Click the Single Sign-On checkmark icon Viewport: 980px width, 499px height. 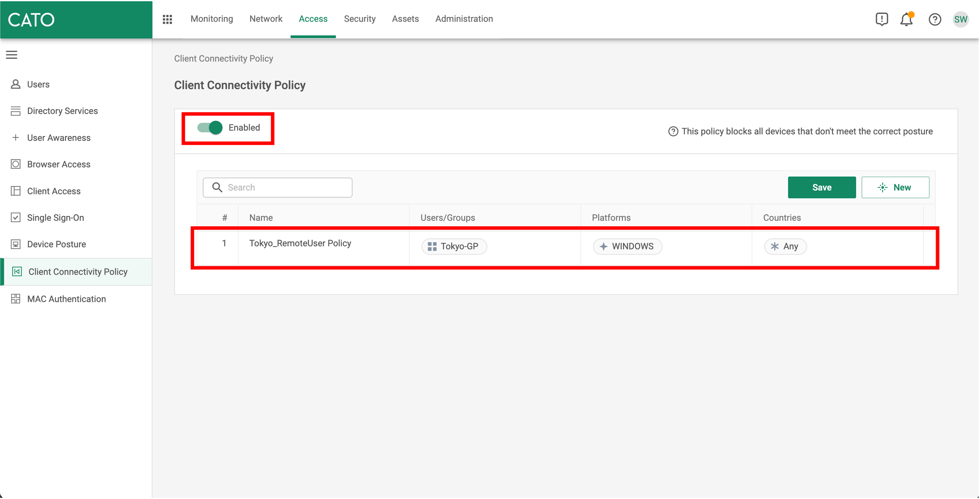click(16, 217)
